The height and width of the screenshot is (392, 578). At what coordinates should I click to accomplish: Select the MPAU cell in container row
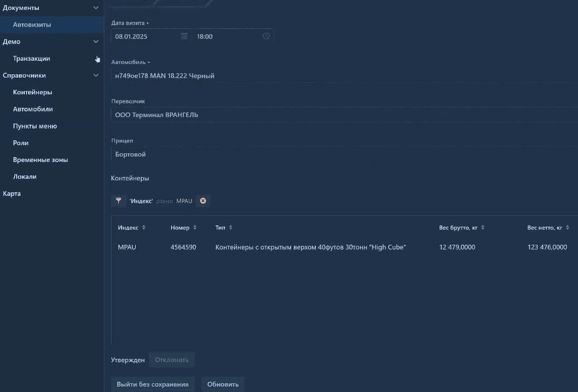(127, 247)
